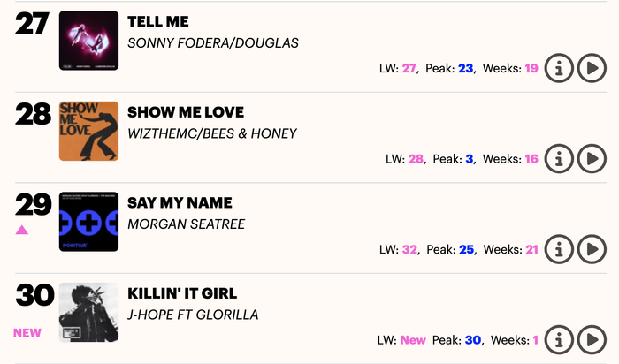Select artist Sonny Fodera/Douglas
This screenshot has width=619, height=364.
click(213, 43)
